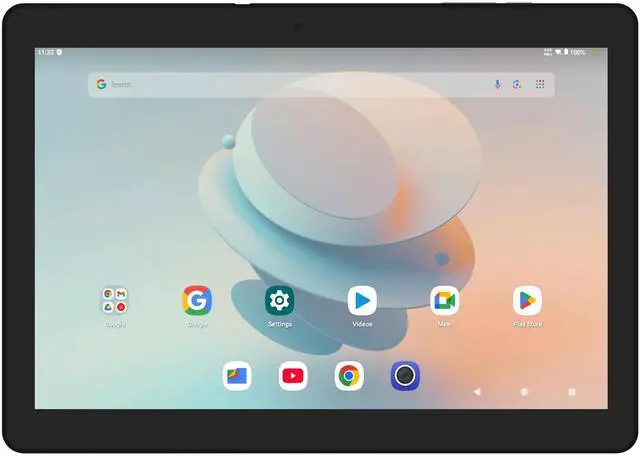Open the Camera app in dock
The width and height of the screenshot is (640, 456).
(405, 376)
